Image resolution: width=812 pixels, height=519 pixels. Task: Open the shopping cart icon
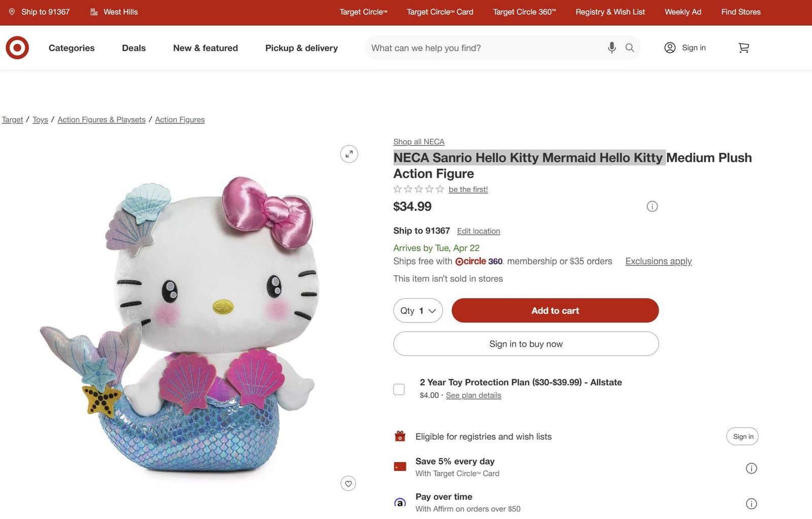click(x=743, y=48)
